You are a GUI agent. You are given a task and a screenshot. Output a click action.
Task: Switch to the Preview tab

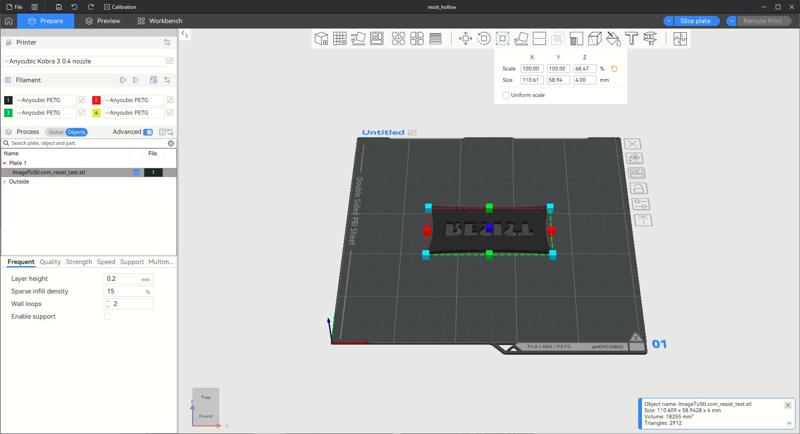click(x=102, y=21)
